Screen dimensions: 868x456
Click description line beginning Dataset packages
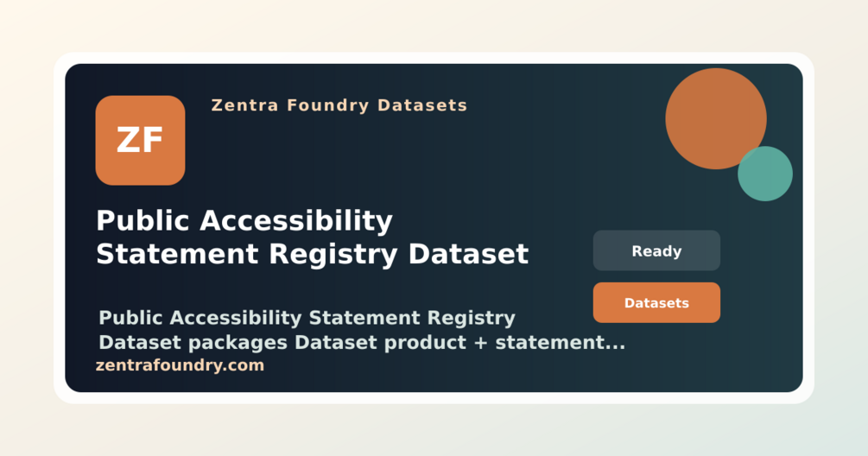pos(362,343)
